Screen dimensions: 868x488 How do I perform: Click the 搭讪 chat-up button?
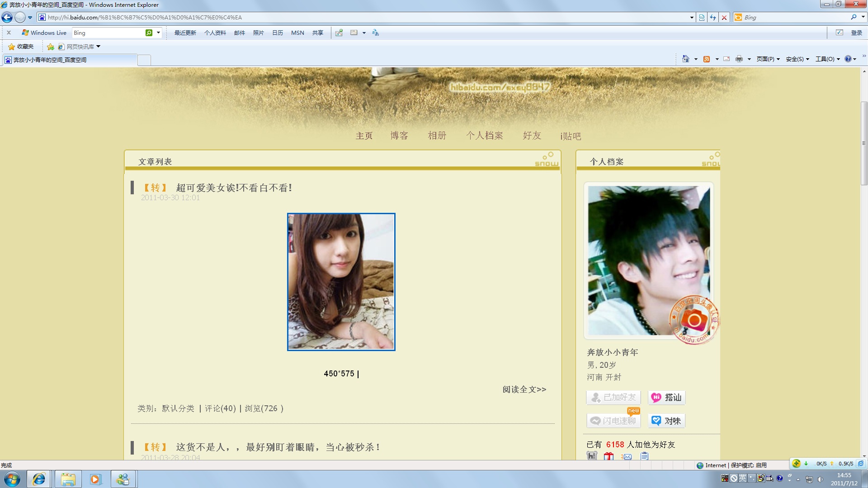[x=667, y=398]
